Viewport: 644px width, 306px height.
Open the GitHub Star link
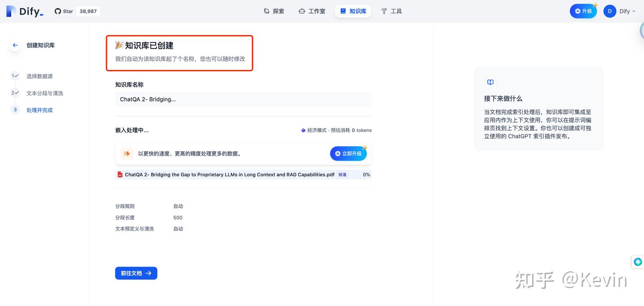point(64,11)
